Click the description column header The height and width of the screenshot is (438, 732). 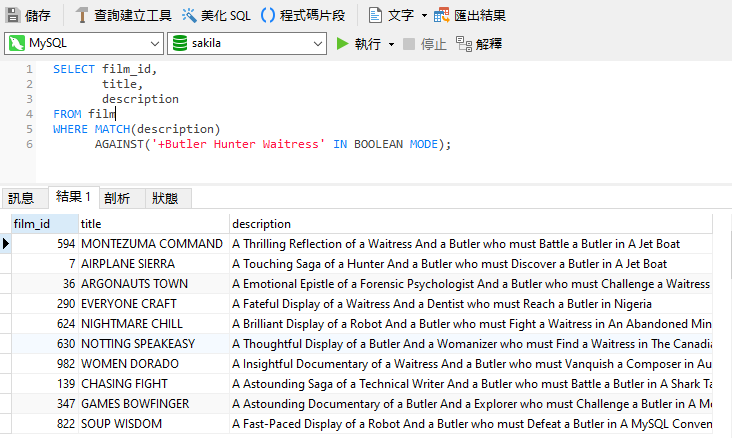click(x=471, y=224)
